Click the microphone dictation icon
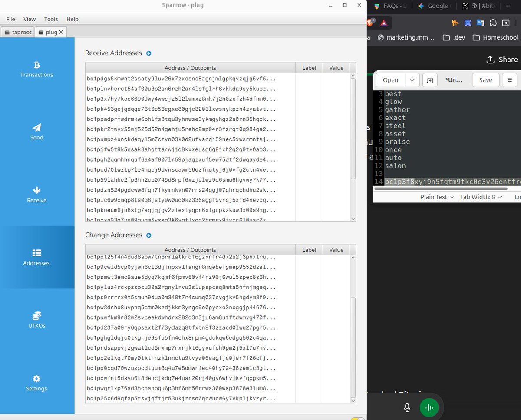 click(x=407, y=407)
